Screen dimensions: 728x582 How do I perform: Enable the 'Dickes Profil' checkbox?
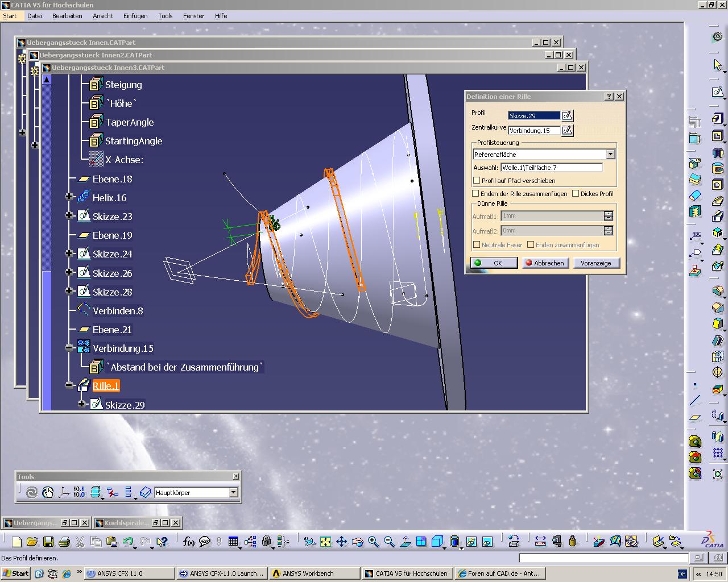click(x=576, y=194)
